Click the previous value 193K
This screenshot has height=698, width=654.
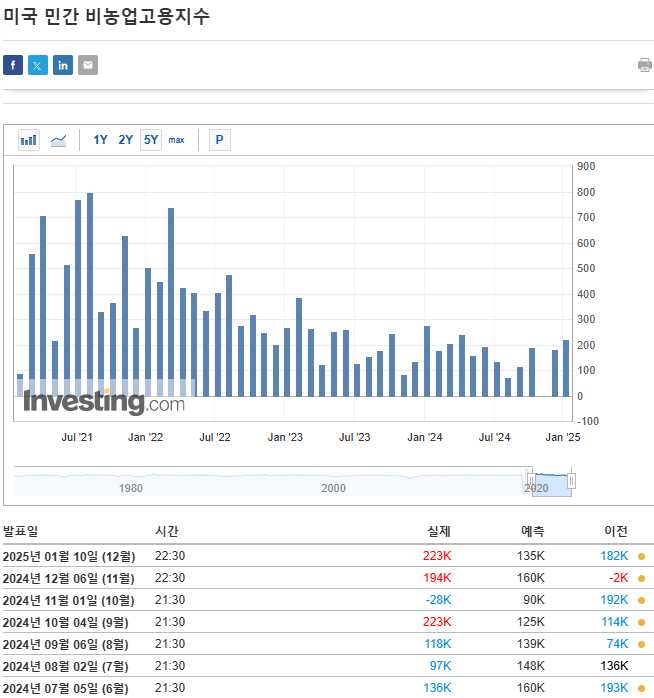tap(614, 688)
